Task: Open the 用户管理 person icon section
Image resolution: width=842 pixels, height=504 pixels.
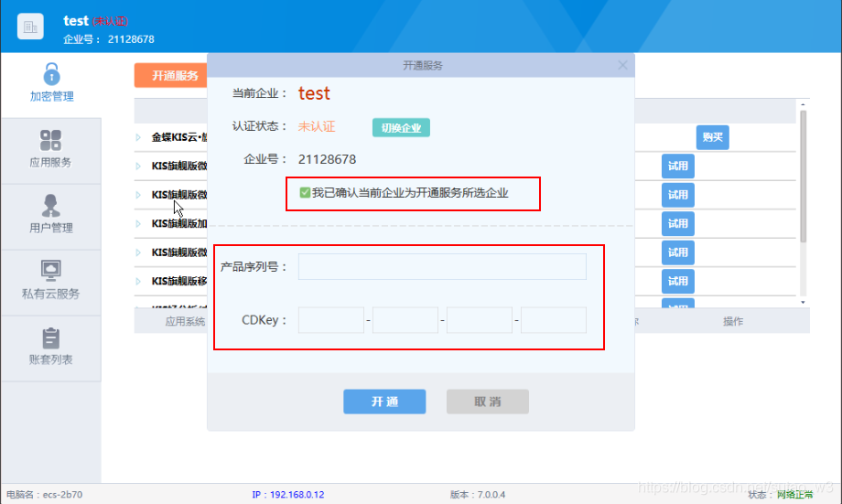Action: 50,215
